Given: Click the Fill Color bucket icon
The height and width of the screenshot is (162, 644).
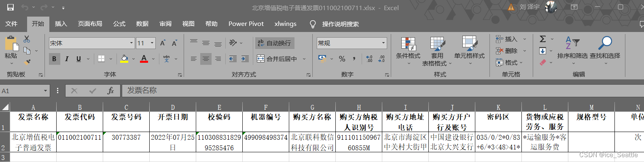Looking at the screenshot, I should point(124,59).
